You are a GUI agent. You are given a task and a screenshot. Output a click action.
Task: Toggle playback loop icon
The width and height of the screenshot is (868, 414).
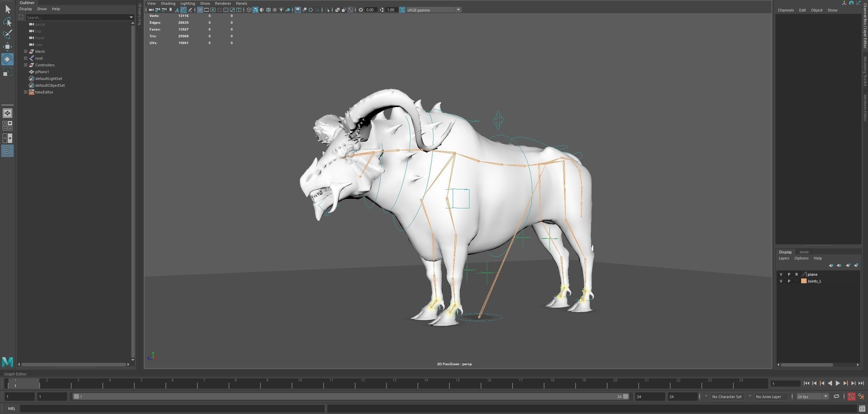pos(836,397)
